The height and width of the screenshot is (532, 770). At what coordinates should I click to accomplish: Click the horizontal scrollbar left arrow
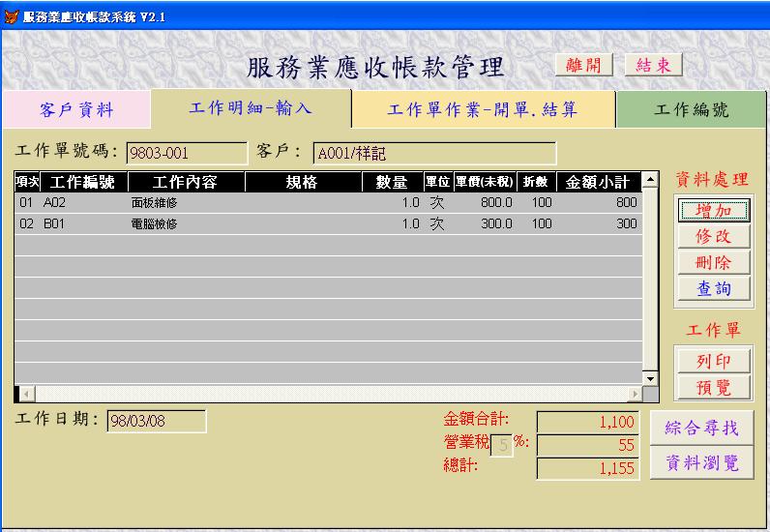pyautogui.click(x=26, y=394)
